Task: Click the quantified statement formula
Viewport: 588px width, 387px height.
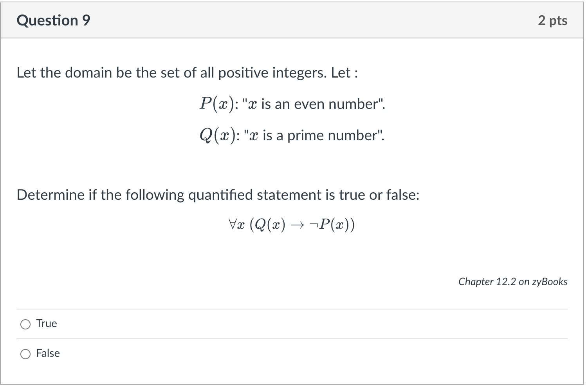Action: coord(292,224)
